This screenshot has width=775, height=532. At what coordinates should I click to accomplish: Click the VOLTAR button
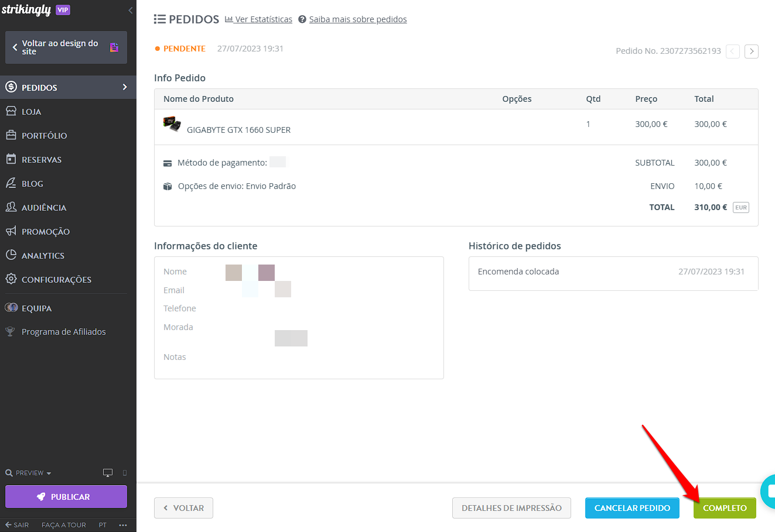coord(183,508)
